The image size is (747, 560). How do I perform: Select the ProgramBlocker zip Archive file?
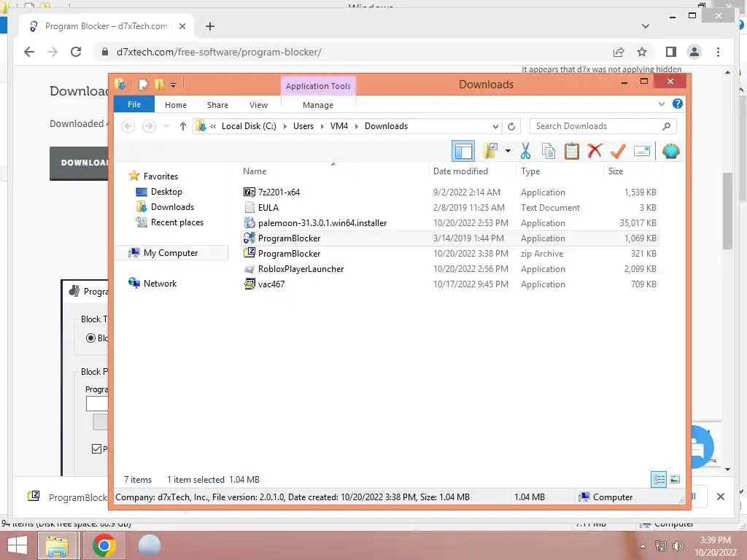[x=449, y=253]
